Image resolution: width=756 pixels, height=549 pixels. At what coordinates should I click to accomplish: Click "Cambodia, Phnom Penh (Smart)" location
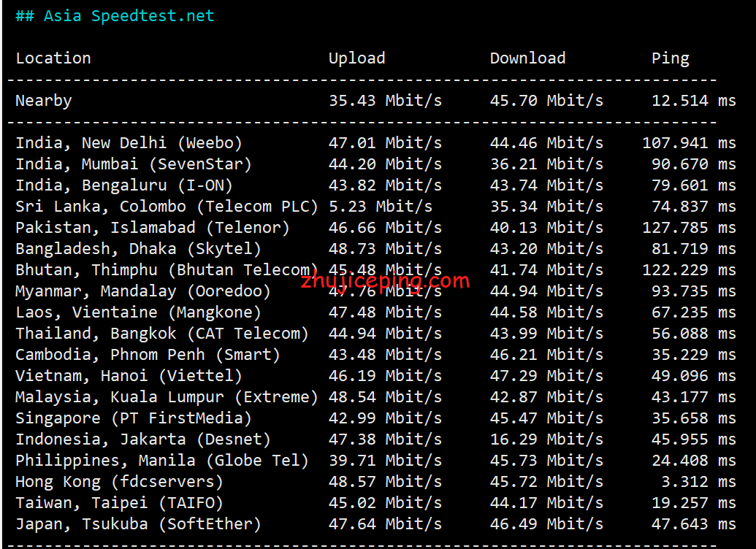(x=148, y=356)
